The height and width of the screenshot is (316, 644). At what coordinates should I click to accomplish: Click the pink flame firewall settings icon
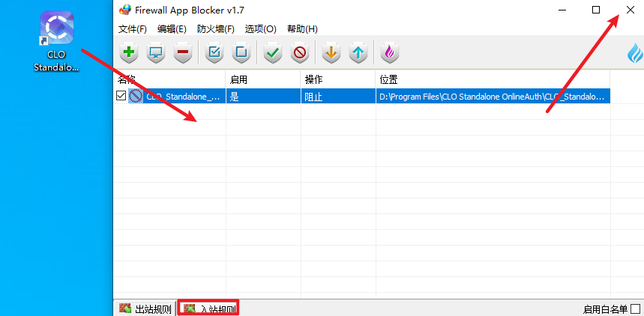[389, 53]
